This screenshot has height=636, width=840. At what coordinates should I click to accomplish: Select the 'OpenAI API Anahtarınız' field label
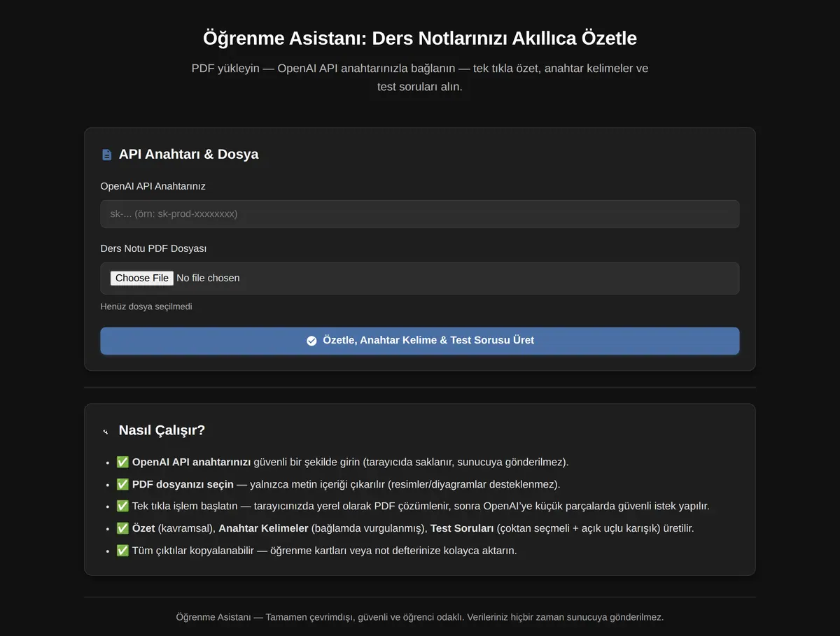tap(153, 186)
